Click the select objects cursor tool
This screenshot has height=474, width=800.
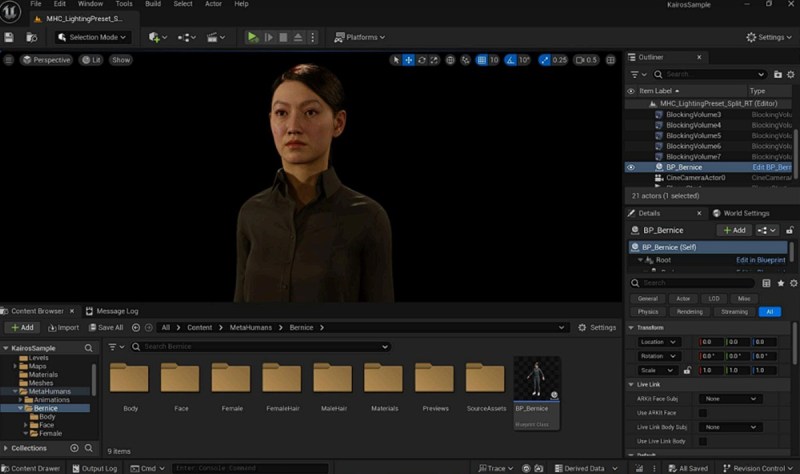pos(396,60)
